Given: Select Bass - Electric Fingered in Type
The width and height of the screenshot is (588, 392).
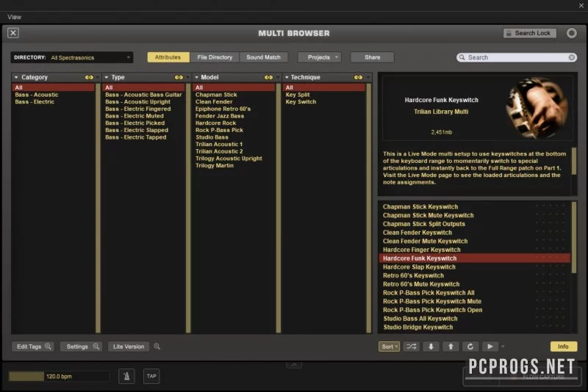Looking at the screenshot, I should tap(137, 109).
